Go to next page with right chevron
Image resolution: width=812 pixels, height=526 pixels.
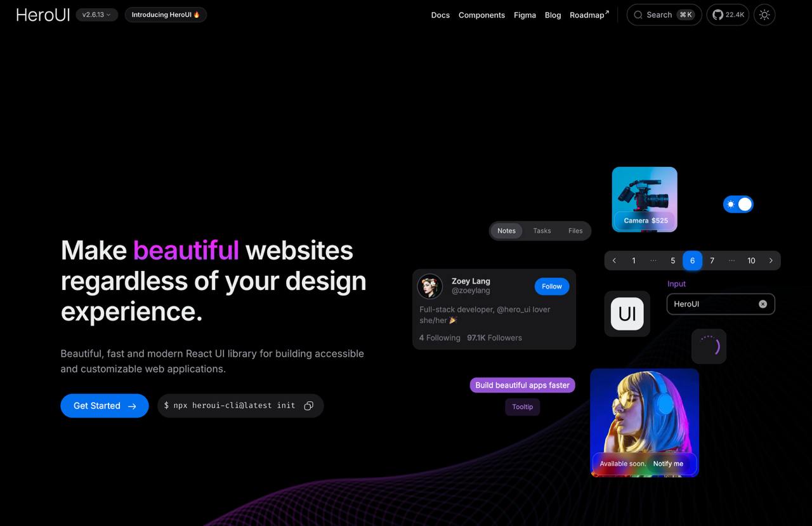click(x=771, y=261)
